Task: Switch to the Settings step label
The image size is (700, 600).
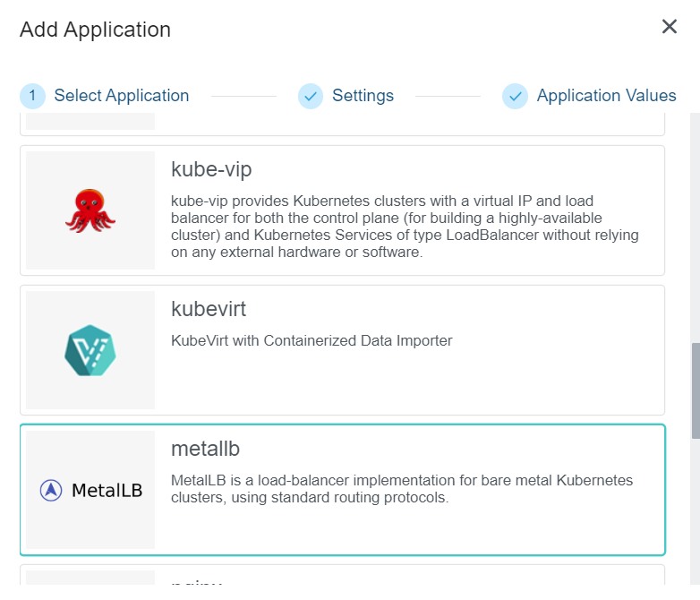Action: point(363,96)
